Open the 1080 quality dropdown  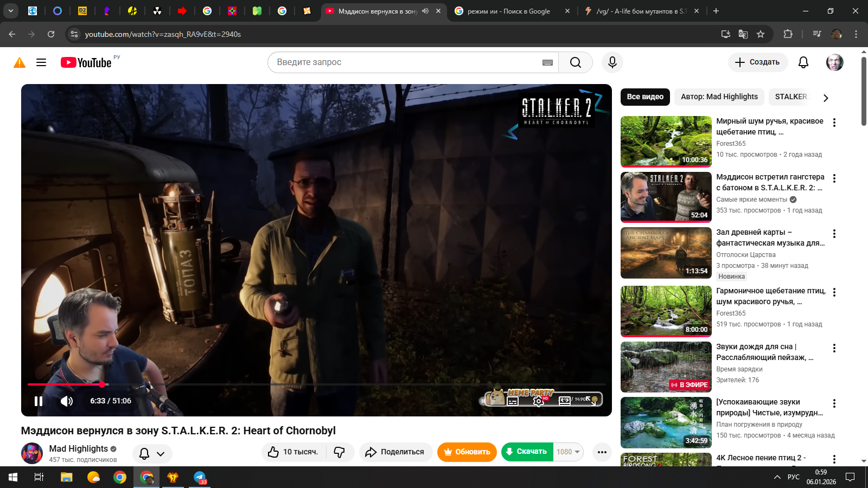pyautogui.click(x=568, y=452)
